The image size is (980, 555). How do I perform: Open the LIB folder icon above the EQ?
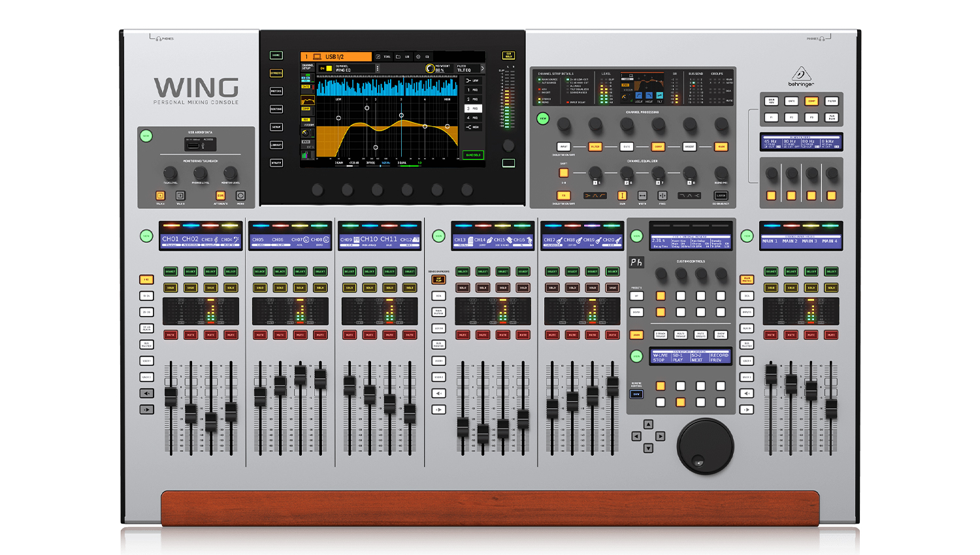pyautogui.click(x=399, y=56)
